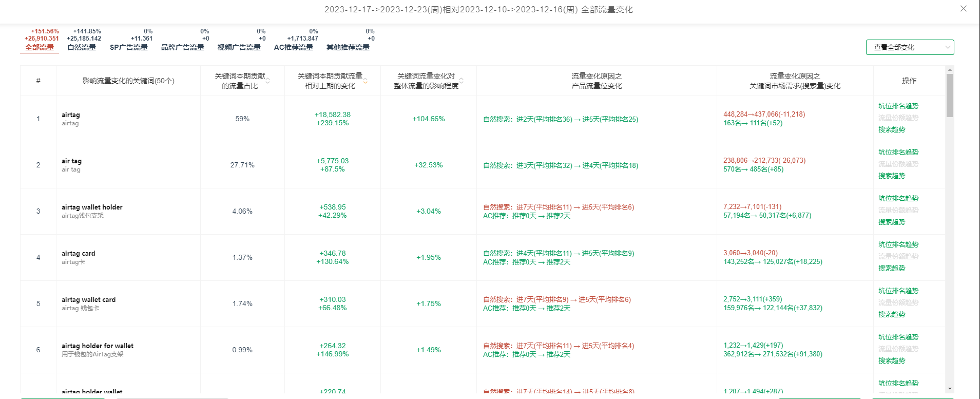Open 坑位排名趋势 for airtag wallet card
Screen dimensions: 980x399
tap(898, 291)
